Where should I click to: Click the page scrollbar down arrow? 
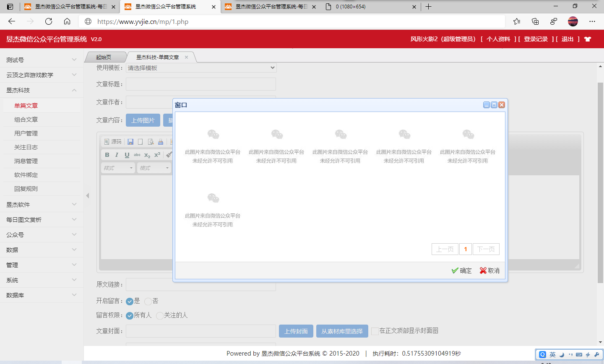click(600, 342)
